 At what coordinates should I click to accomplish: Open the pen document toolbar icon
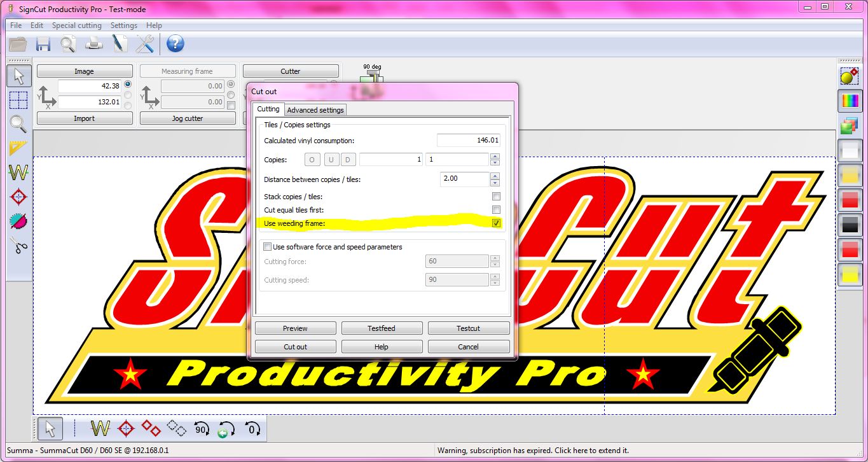tap(120, 44)
